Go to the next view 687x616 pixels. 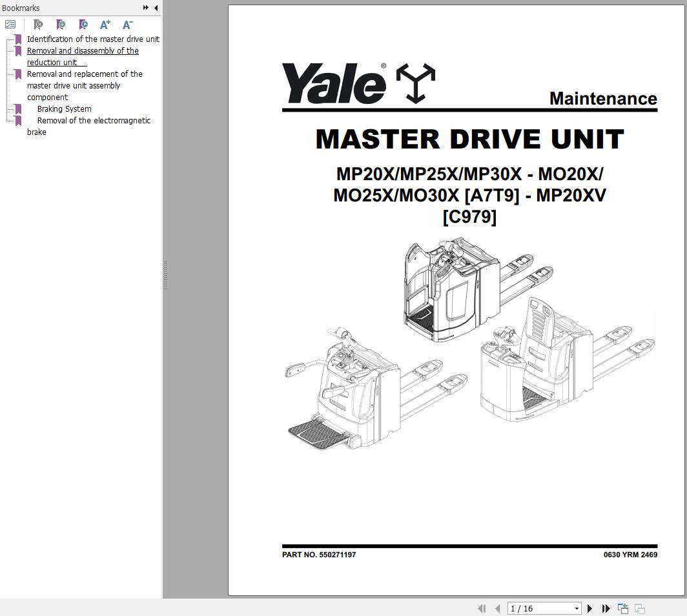639,608
